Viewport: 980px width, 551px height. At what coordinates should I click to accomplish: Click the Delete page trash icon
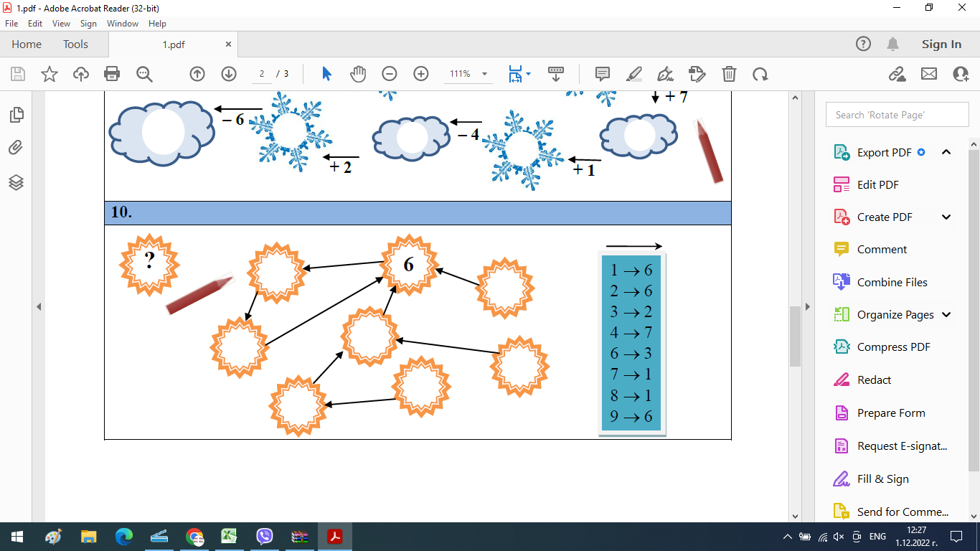[729, 74]
